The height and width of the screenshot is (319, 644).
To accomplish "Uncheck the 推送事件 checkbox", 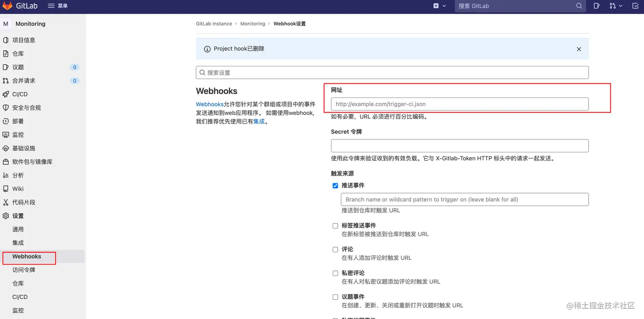I will click(x=335, y=186).
